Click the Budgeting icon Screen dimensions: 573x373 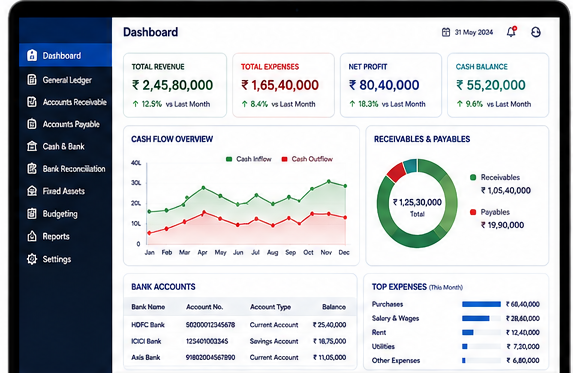[32, 214]
